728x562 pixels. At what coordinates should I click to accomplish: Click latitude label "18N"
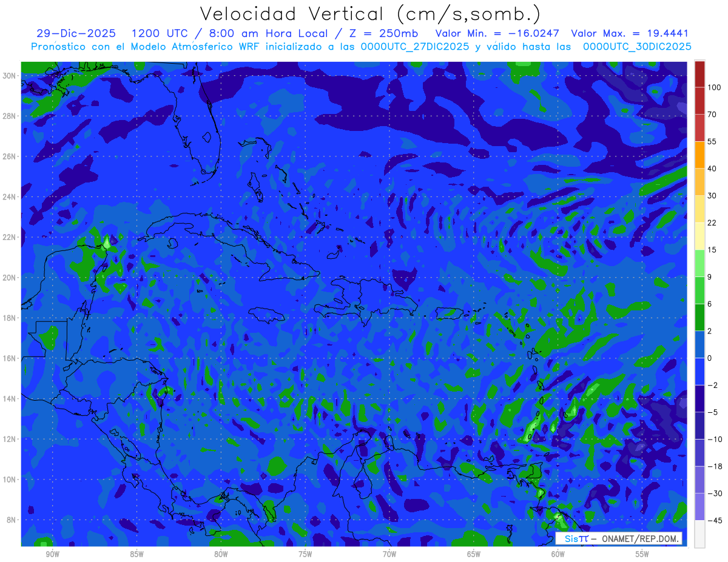[10, 318]
